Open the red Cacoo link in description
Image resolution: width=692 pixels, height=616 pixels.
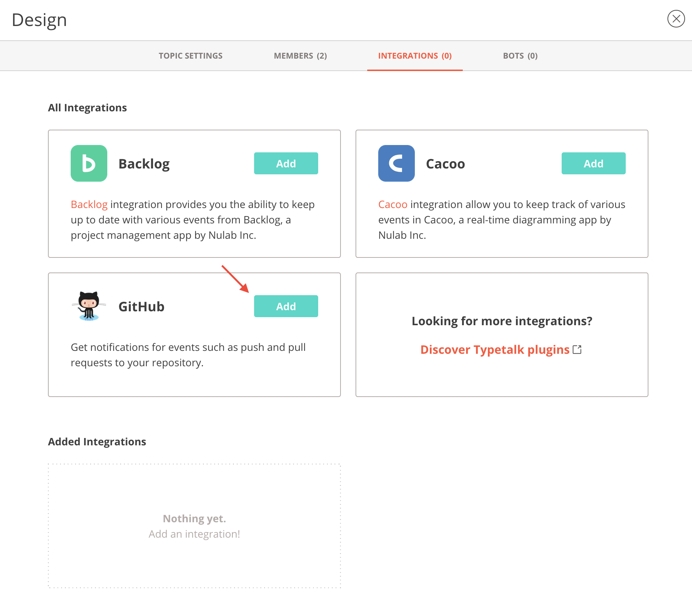coord(392,204)
